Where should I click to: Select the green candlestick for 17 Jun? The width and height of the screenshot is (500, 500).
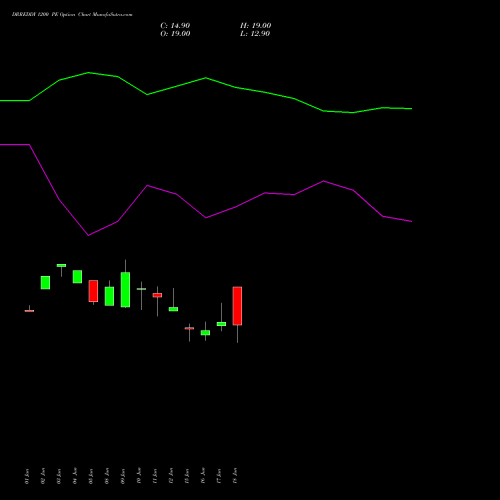click(x=221, y=324)
